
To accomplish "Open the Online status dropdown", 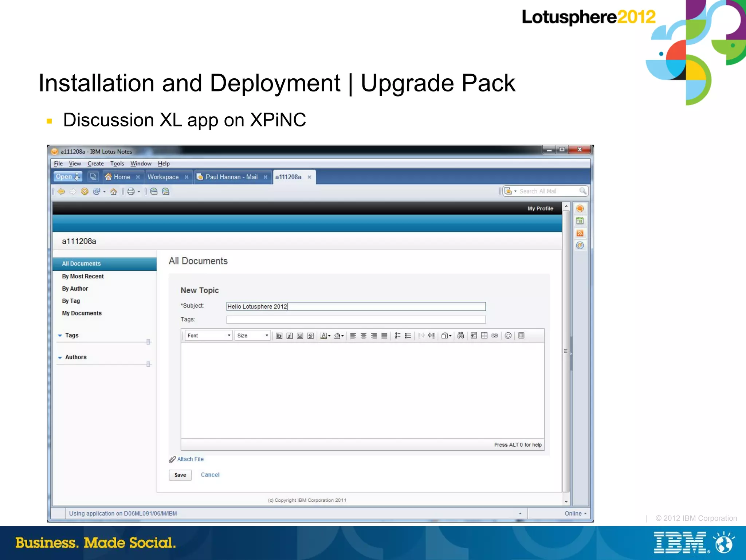I will click(576, 513).
